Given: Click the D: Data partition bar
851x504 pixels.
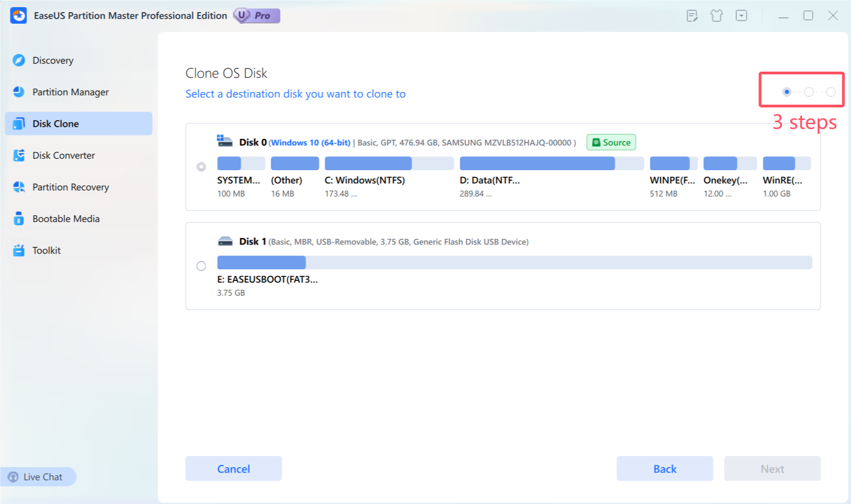Looking at the screenshot, I should coord(552,164).
